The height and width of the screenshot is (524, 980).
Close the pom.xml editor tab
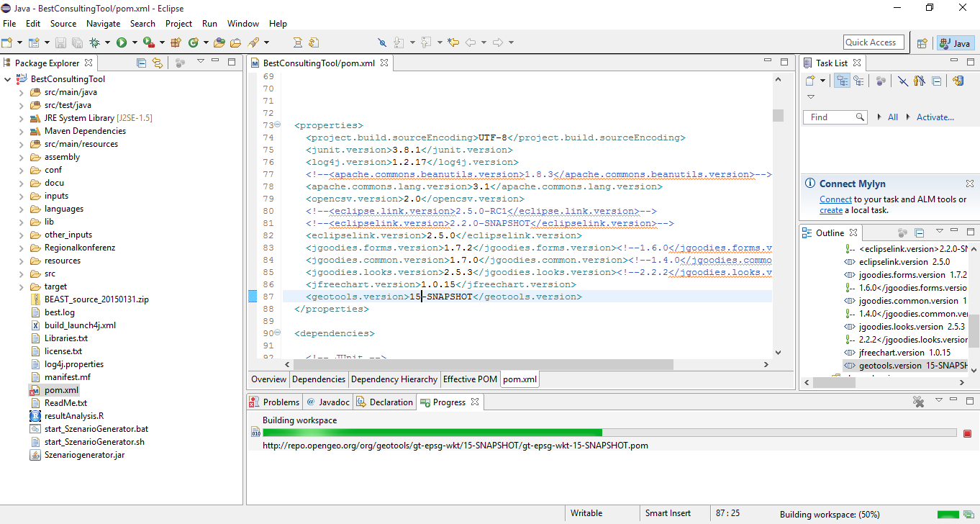coord(384,63)
